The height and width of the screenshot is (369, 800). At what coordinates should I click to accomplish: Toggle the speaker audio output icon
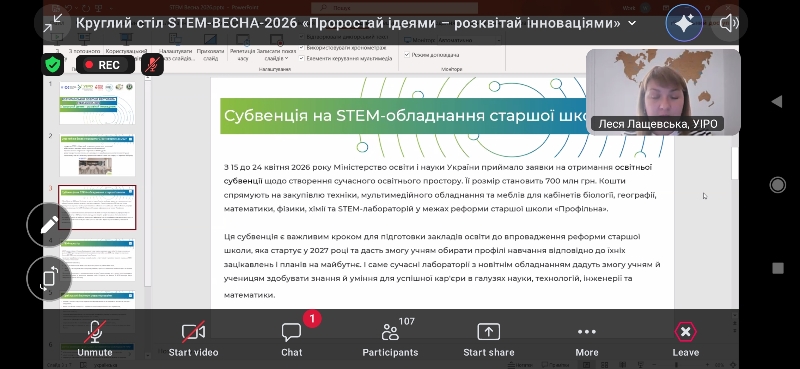click(x=729, y=23)
